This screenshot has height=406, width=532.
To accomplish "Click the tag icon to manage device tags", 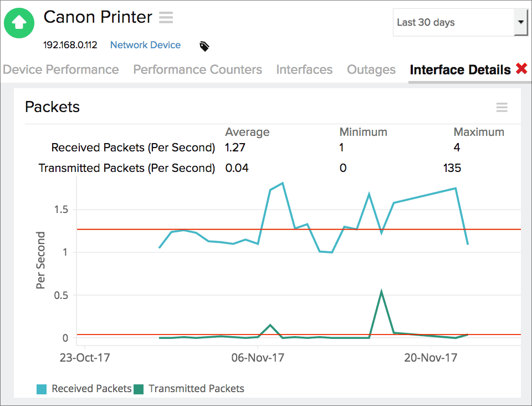I will (x=204, y=46).
